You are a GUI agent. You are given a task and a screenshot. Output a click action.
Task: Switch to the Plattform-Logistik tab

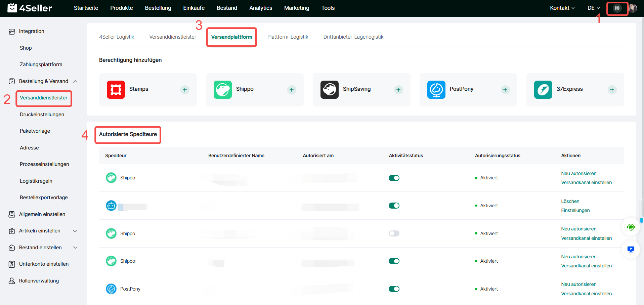click(288, 37)
